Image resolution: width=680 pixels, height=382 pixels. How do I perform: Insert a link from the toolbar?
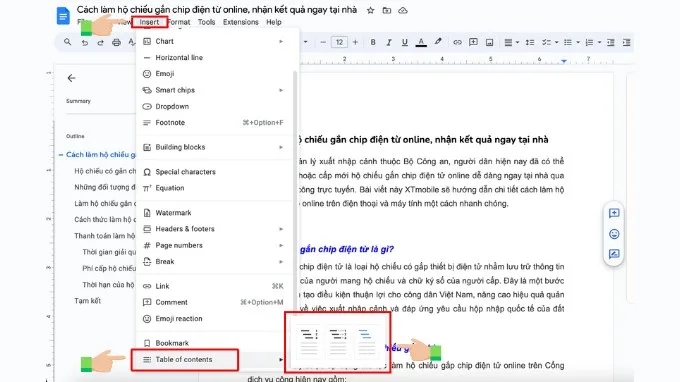coord(457,42)
